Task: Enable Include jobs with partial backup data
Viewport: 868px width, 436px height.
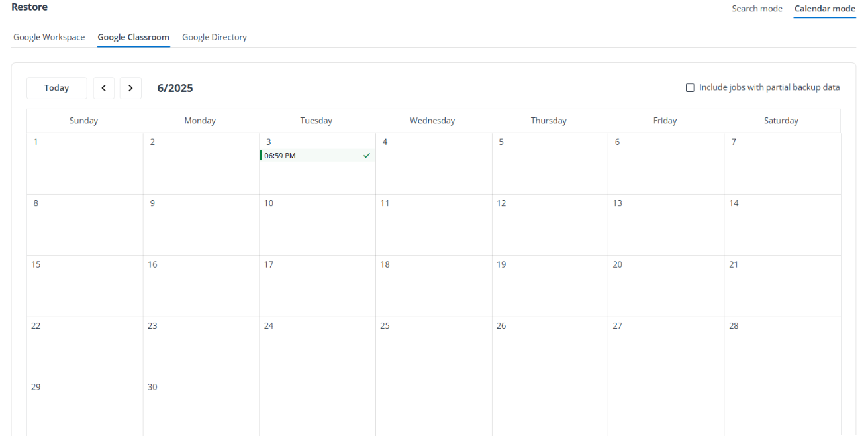Action: coord(690,87)
